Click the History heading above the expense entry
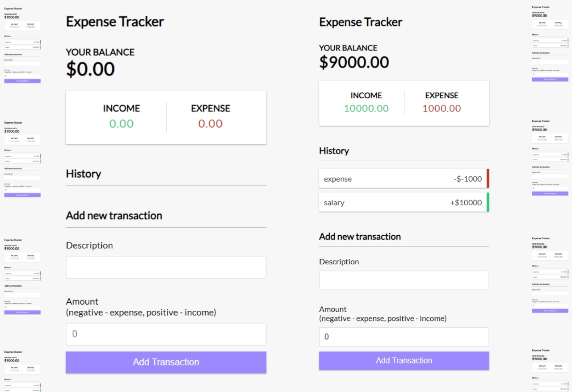Viewport: 572px width, 392px height. coord(334,151)
